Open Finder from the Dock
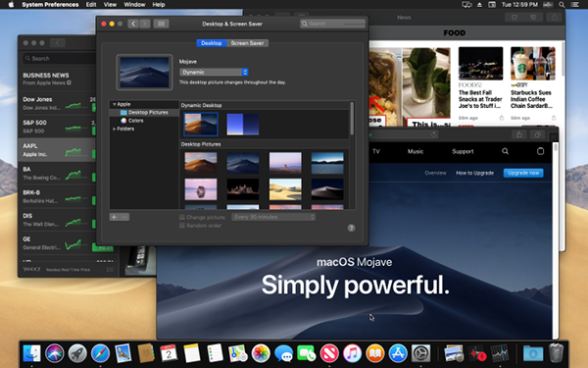The height and width of the screenshot is (368, 588). (32, 353)
